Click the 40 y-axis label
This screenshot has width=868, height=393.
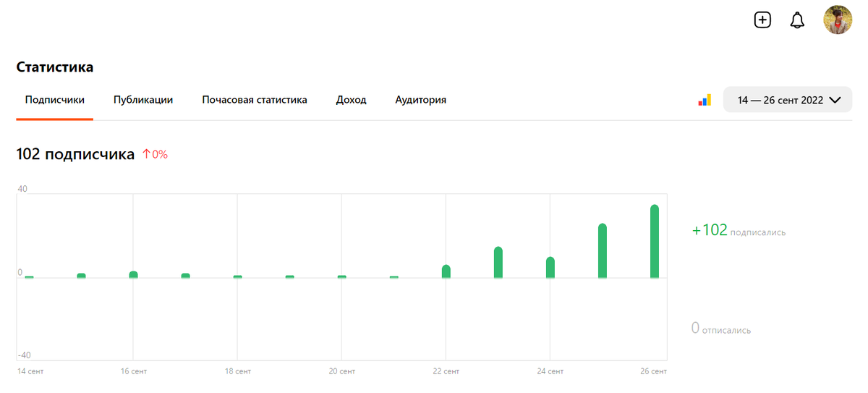pyautogui.click(x=22, y=189)
